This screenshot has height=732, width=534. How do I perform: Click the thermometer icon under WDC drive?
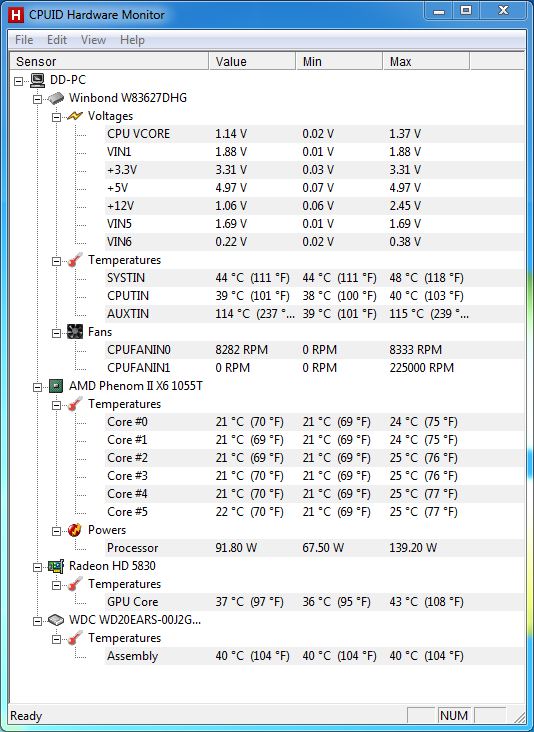click(x=75, y=638)
